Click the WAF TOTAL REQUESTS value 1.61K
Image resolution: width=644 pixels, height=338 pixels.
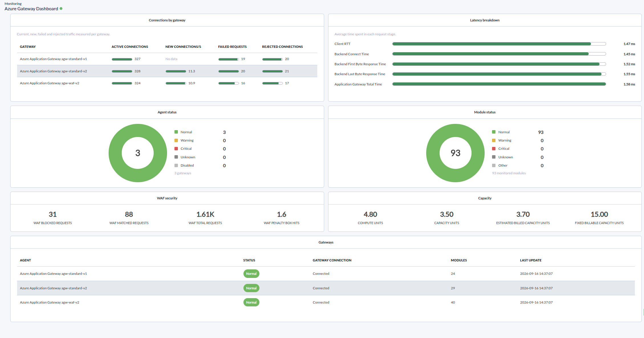[x=205, y=214]
